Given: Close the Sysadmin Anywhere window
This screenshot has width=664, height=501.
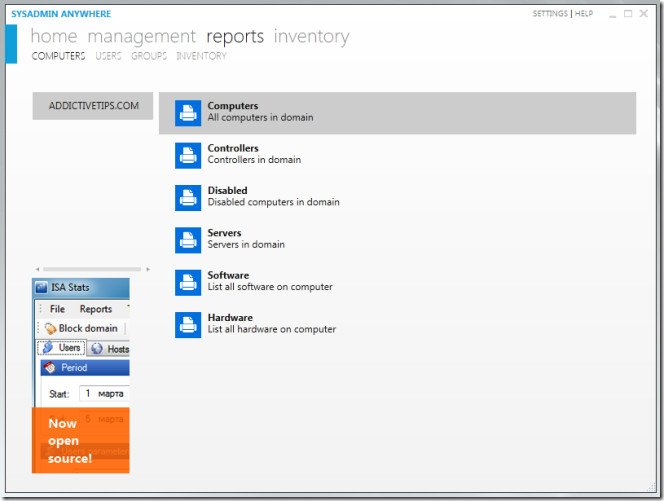Looking at the screenshot, I should pyautogui.click(x=644, y=14).
